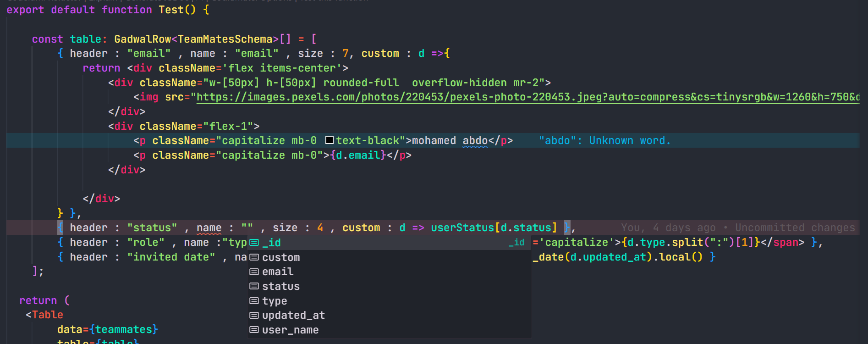The width and height of the screenshot is (868, 344).
Task: Click d.updated_at inside the _date call
Action: pyautogui.click(x=608, y=257)
